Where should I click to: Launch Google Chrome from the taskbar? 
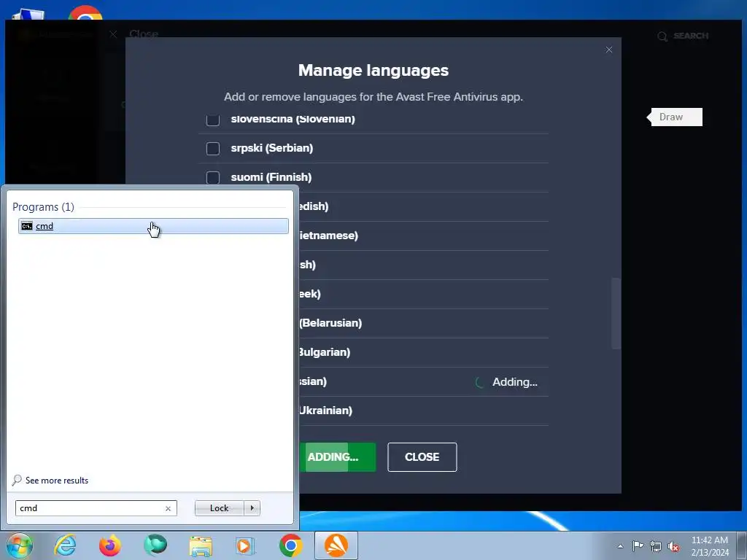(291, 545)
